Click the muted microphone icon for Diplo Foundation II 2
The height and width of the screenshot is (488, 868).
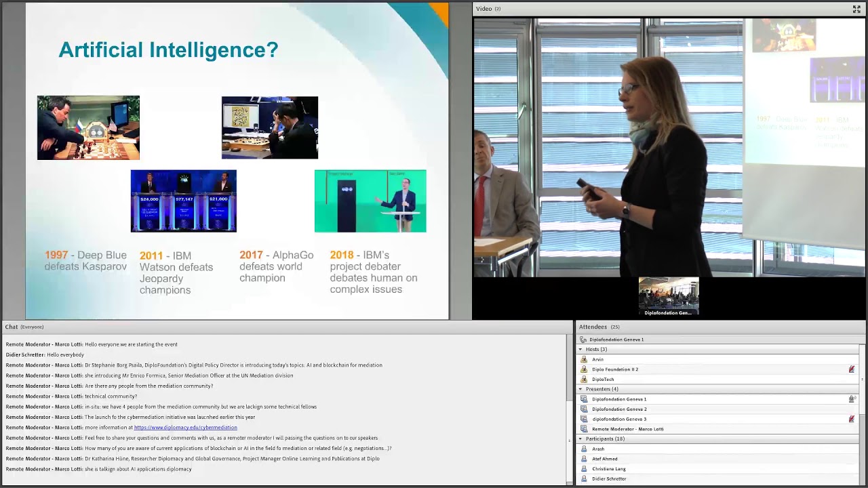pyautogui.click(x=852, y=369)
